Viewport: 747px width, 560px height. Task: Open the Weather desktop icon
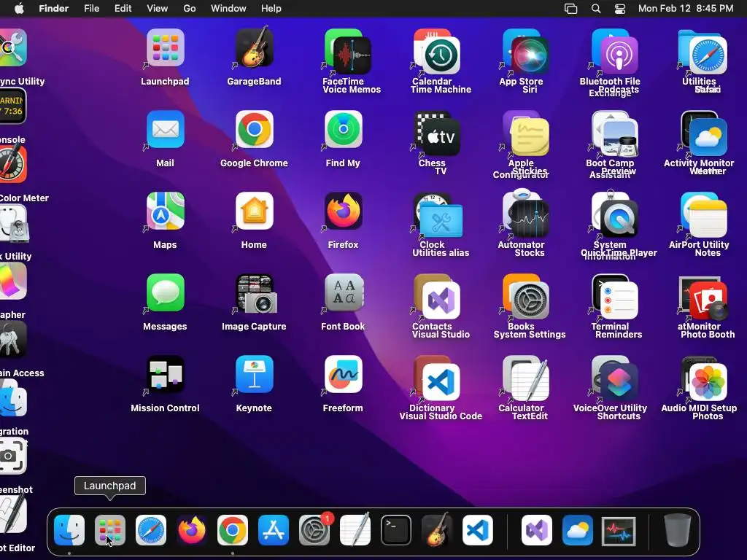[x=708, y=138]
